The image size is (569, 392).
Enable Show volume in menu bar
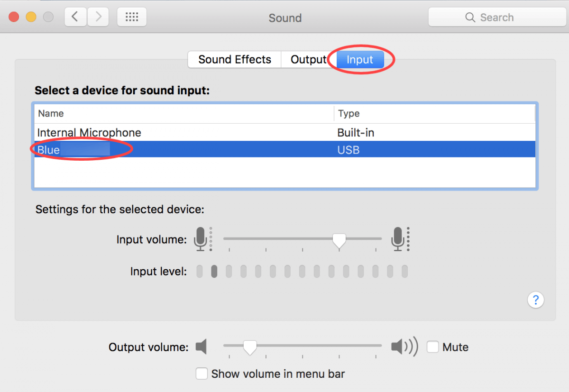pyautogui.click(x=202, y=374)
